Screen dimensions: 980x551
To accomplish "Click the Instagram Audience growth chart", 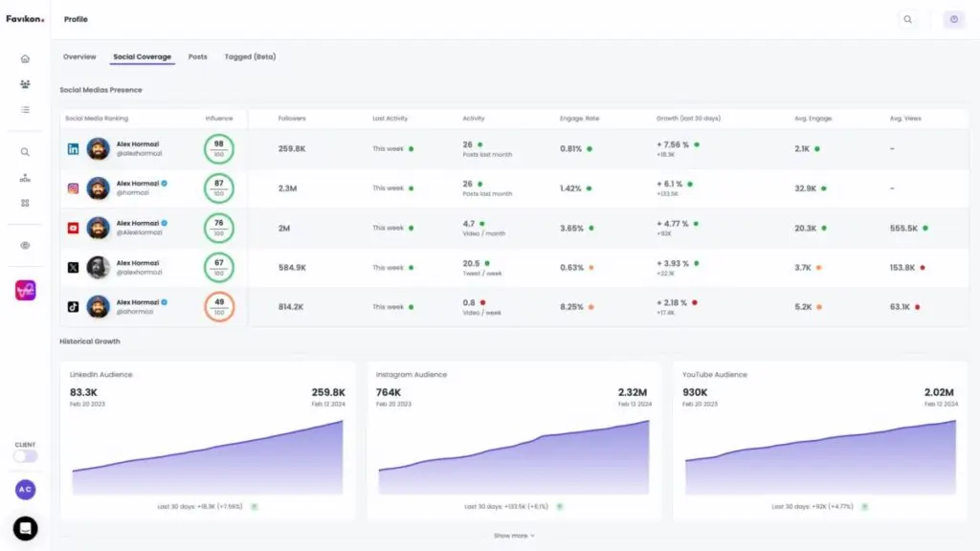I will pyautogui.click(x=513, y=452).
